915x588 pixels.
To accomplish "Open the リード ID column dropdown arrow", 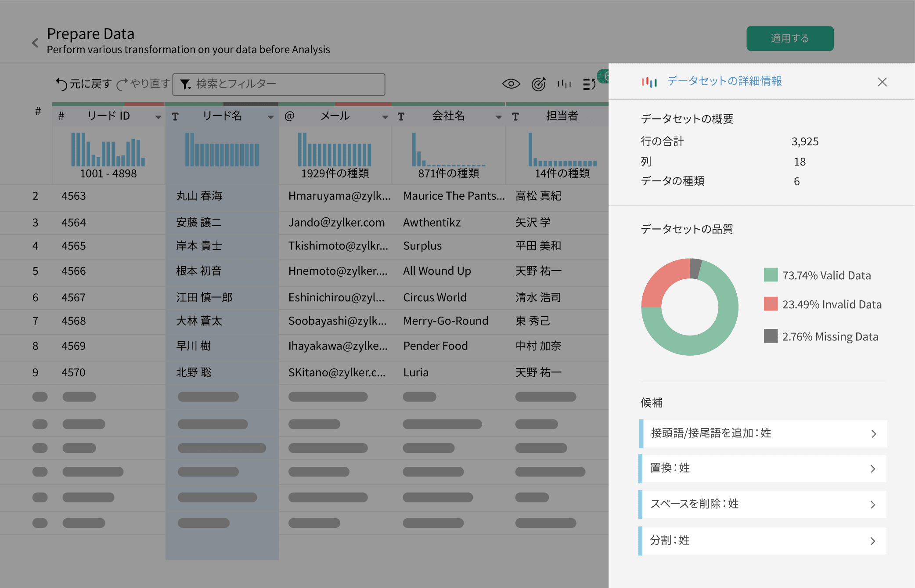I will click(158, 117).
